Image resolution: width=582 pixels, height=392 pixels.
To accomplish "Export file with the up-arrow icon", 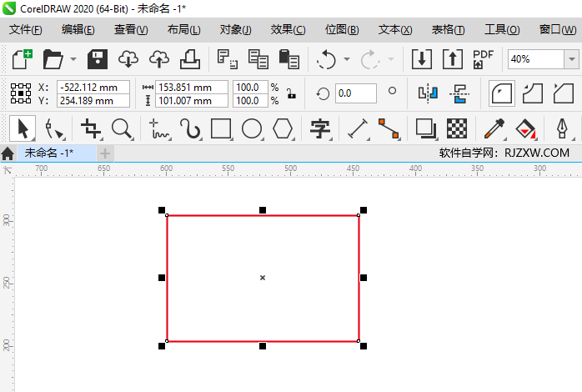I will tap(453, 59).
